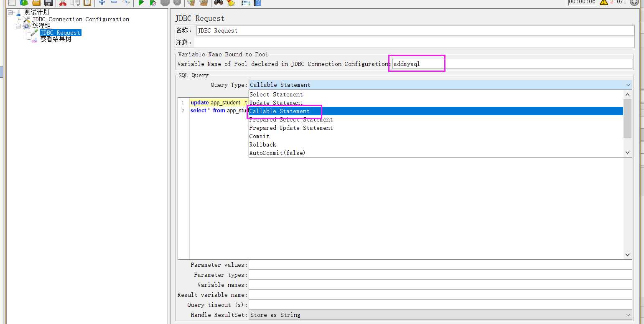Select the 察看结果树 listener node
The width and height of the screenshot is (644, 324).
tap(56, 39)
